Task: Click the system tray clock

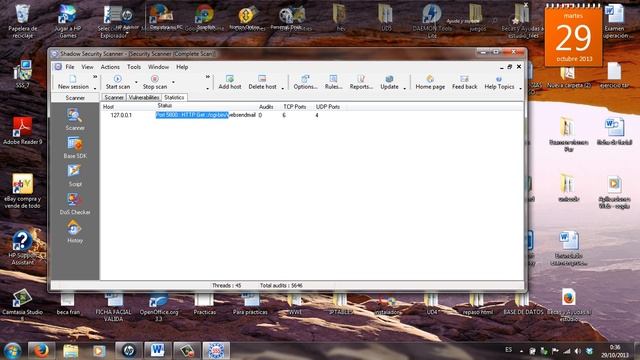Action: [x=615, y=351]
